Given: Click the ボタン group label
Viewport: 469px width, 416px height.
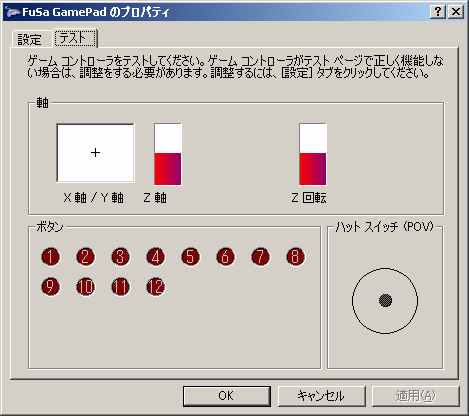Looking at the screenshot, I should point(50,227).
